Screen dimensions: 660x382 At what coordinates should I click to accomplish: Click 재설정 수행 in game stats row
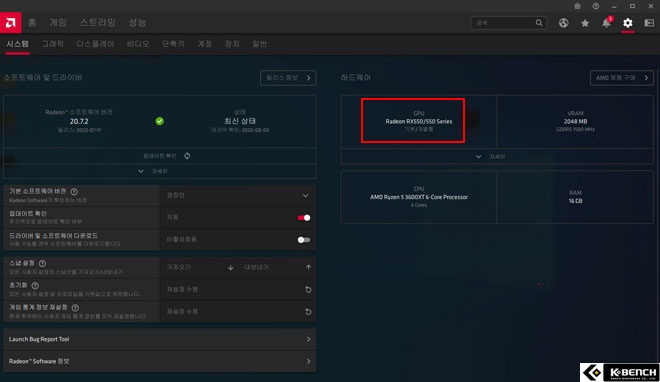point(182,312)
